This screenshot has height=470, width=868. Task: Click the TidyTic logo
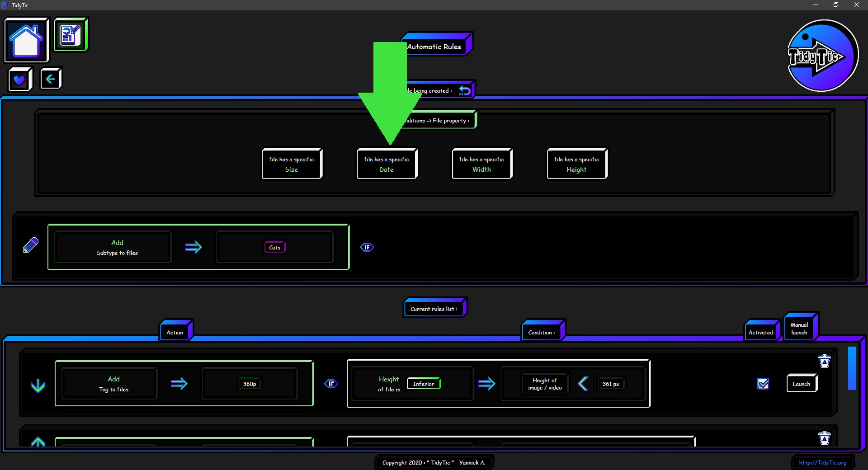822,56
